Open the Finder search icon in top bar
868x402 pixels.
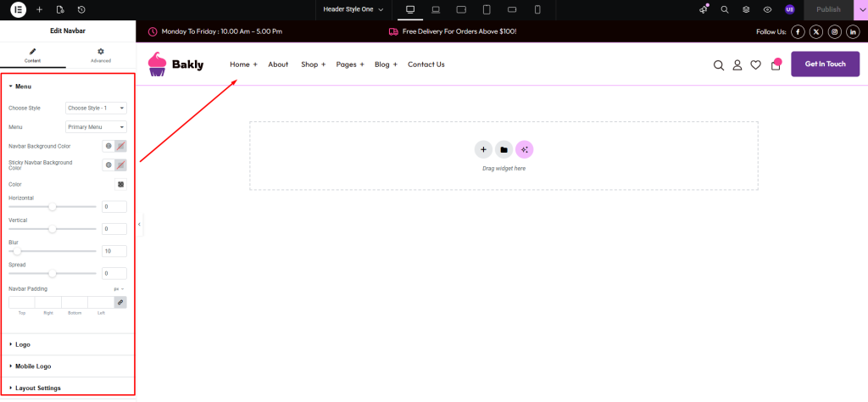725,9
